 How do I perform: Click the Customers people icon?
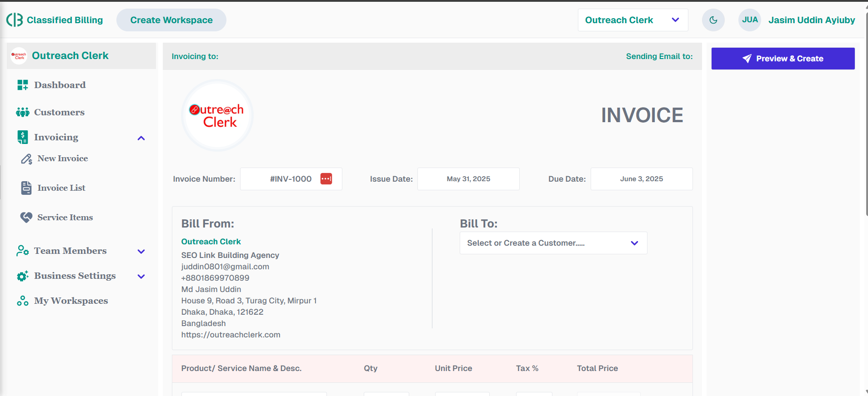22,112
